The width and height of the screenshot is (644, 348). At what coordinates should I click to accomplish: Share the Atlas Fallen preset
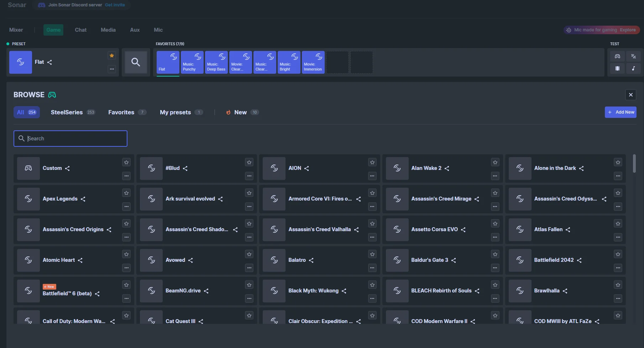[568, 230]
